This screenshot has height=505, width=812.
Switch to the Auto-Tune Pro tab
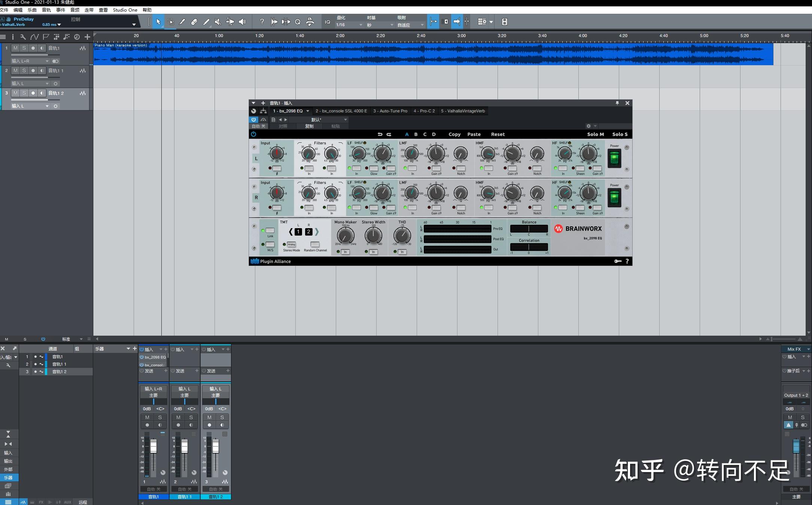point(390,111)
